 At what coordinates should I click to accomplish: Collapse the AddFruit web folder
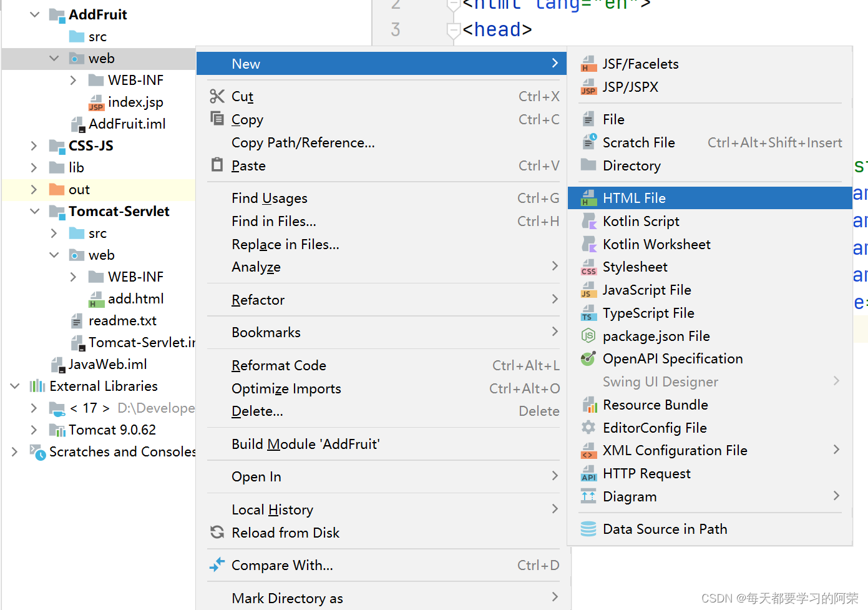(54, 58)
